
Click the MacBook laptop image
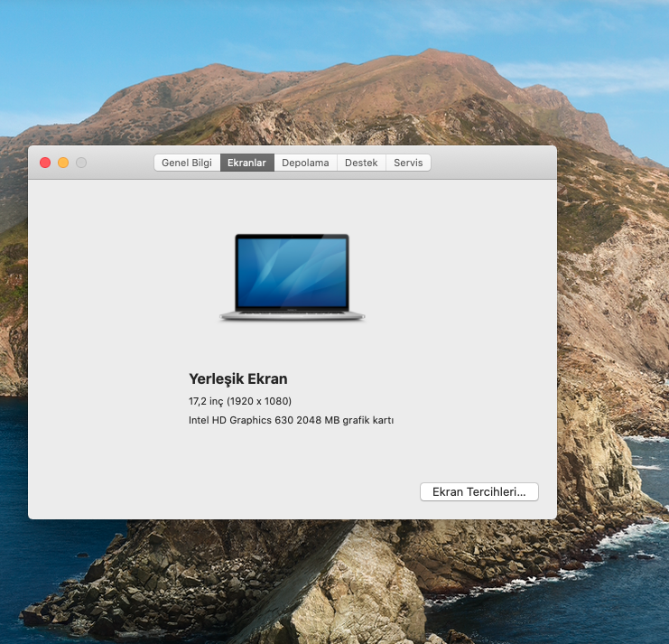pyautogui.click(x=292, y=277)
